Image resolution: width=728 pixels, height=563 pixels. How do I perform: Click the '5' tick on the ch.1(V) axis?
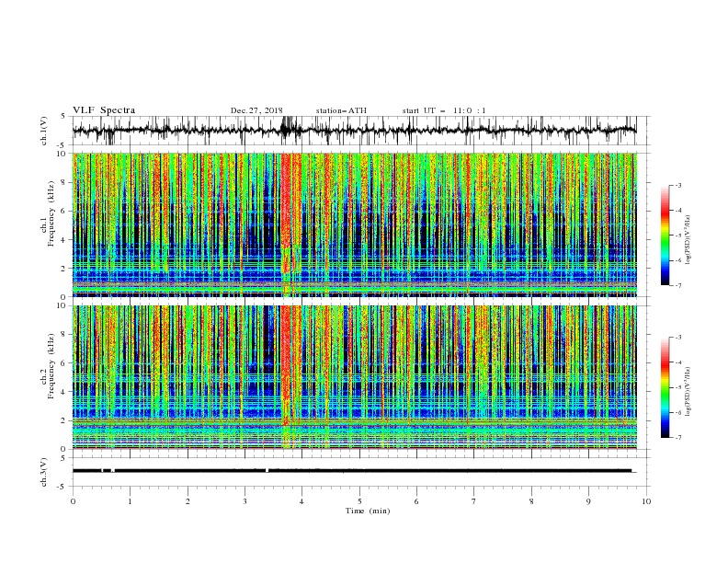click(63, 117)
